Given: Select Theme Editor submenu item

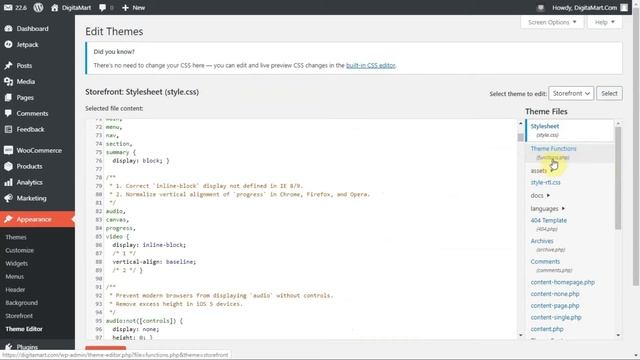Looking at the screenshot, I should click(x=24, y=329).
